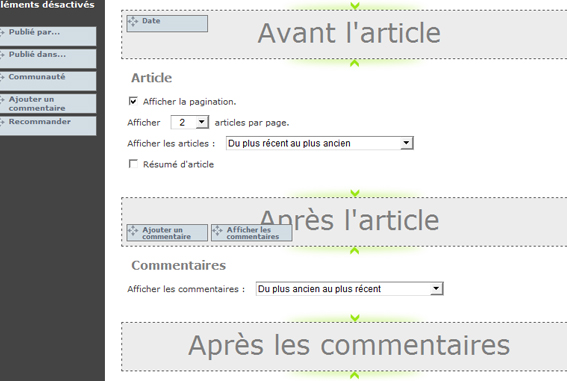Click the move icon on Ajouter un commentaire in Après l'article
The image size is (567, 381).
click(x=133, y=231)
